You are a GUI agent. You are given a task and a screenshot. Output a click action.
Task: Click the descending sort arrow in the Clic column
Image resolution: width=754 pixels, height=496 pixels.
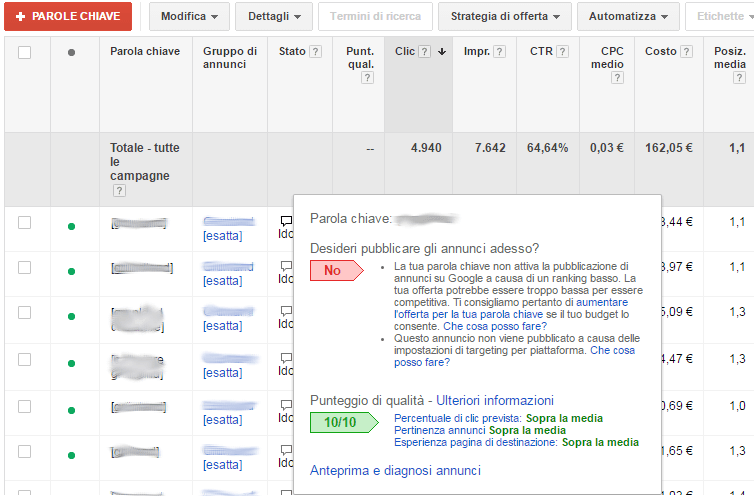(442, 51)
